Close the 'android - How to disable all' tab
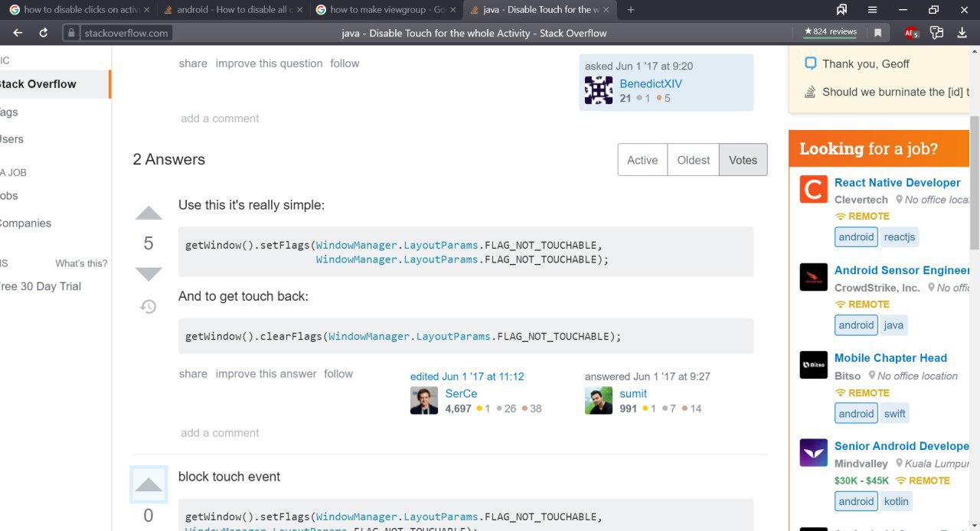This screenshot has width=980, height=531. tap(299, 10)
